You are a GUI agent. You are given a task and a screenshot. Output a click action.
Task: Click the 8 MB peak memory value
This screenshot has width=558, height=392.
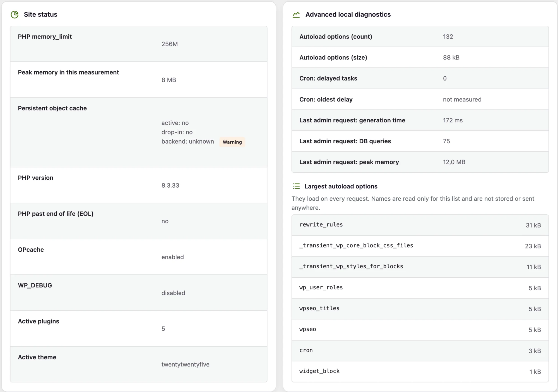tap(169, 80)
